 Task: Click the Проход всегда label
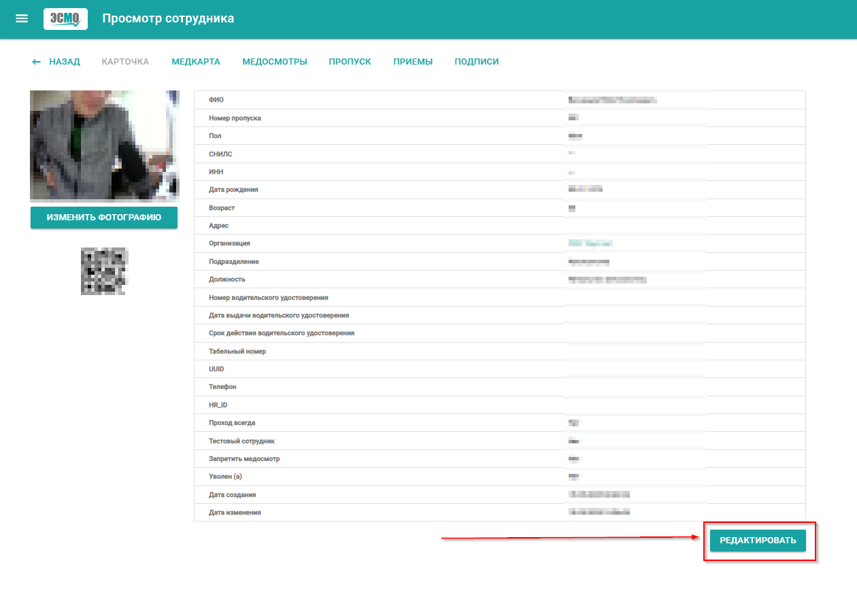(x=232, y=423)
